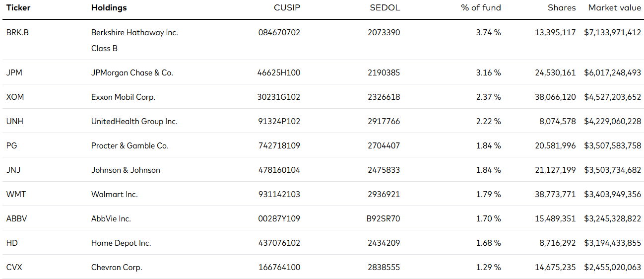The width and height of the screenshot is (644, 279).
Task: Click Procter & Gamble CUSIP 742718109
Action: tap(279, 146)
